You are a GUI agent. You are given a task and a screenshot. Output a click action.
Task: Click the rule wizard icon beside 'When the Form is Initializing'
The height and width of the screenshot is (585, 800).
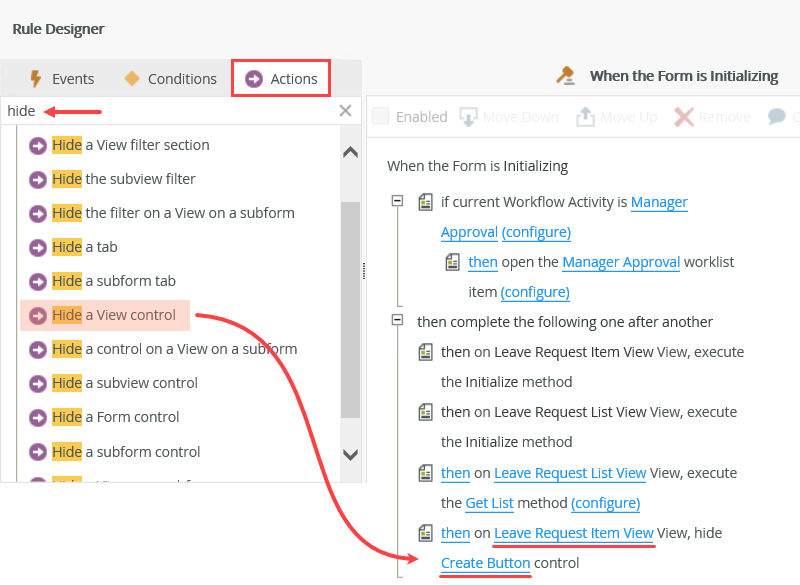565,74
